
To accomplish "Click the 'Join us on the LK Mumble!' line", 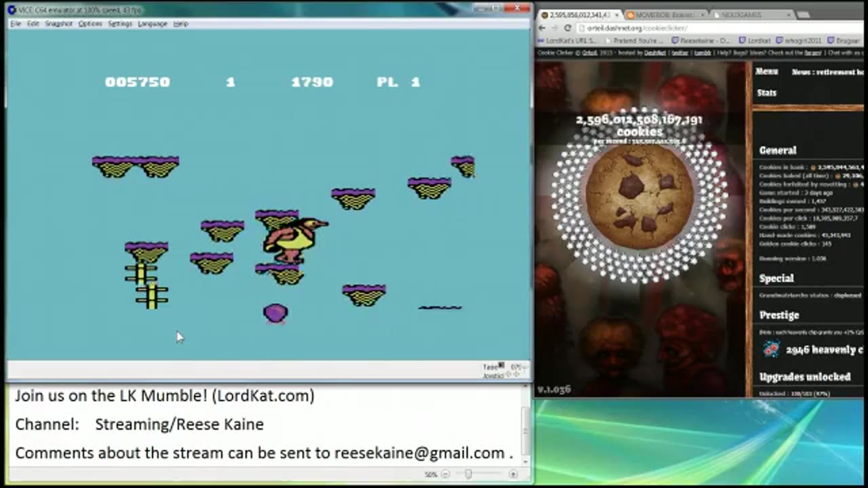I will [x=165, y=396].
